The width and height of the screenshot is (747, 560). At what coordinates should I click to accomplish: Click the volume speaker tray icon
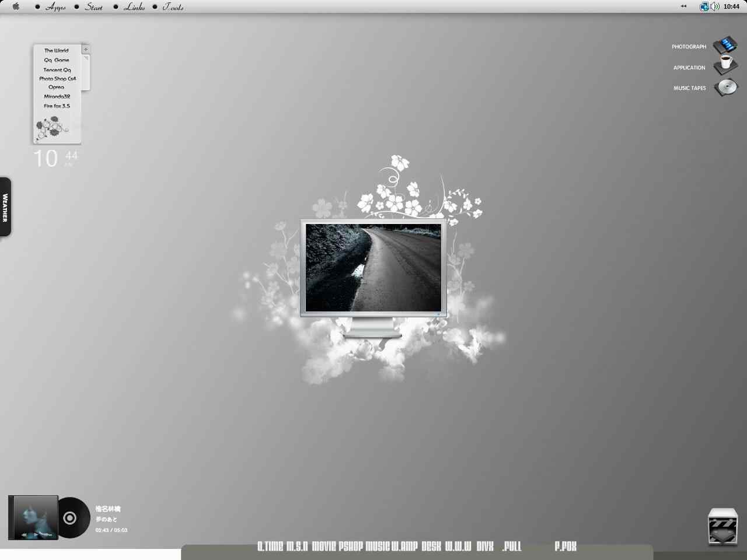(x=714, y=6)
